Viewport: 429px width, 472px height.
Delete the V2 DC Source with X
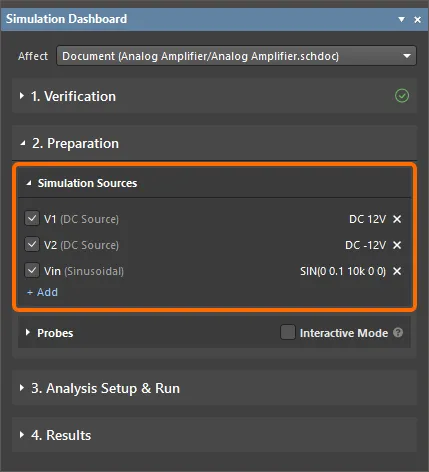pos(397,245)
